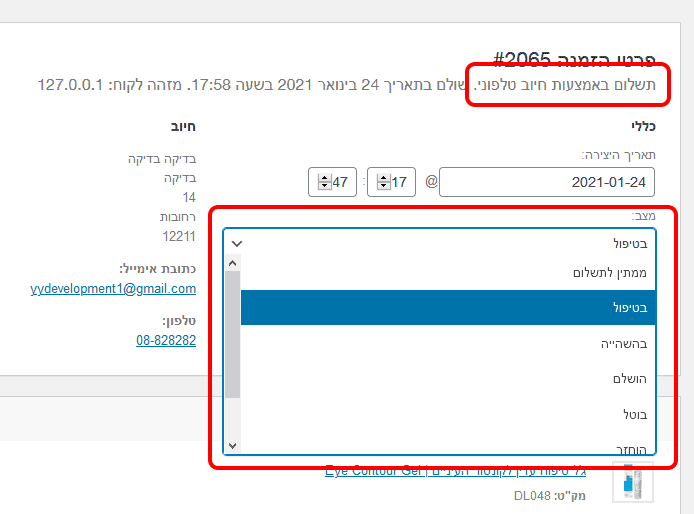Click the status list scrollbar thumb
The image size is (694, 514).
(x=233, y=334)
